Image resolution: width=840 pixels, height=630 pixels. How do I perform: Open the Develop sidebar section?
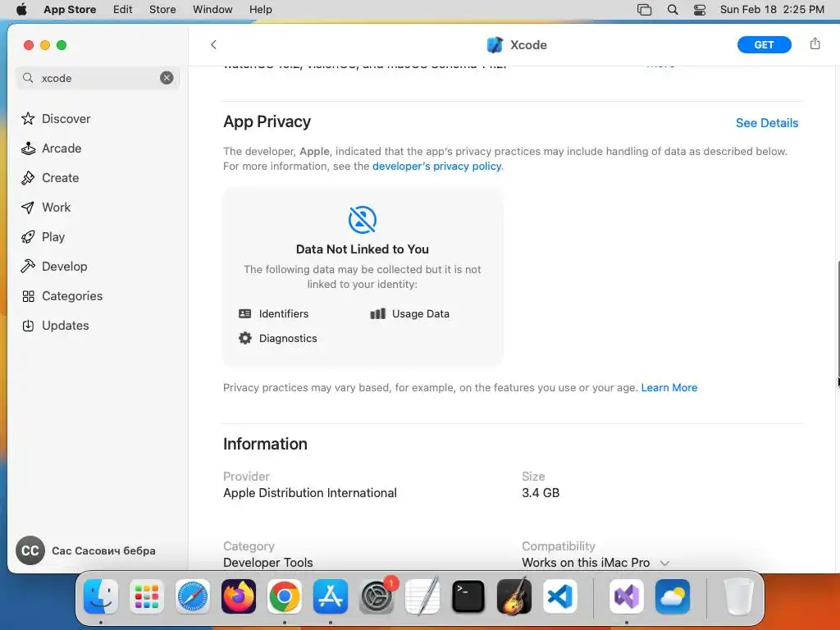pos(54,267)
